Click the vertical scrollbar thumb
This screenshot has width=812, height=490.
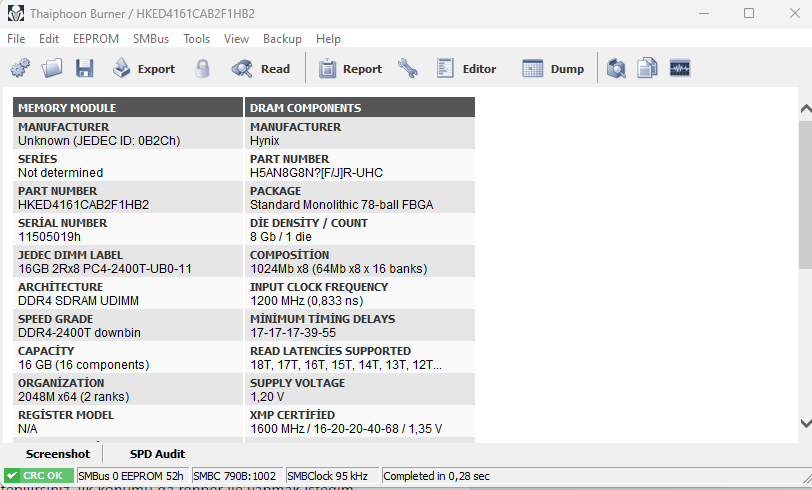pyautogui.click(x=805, y=195)
